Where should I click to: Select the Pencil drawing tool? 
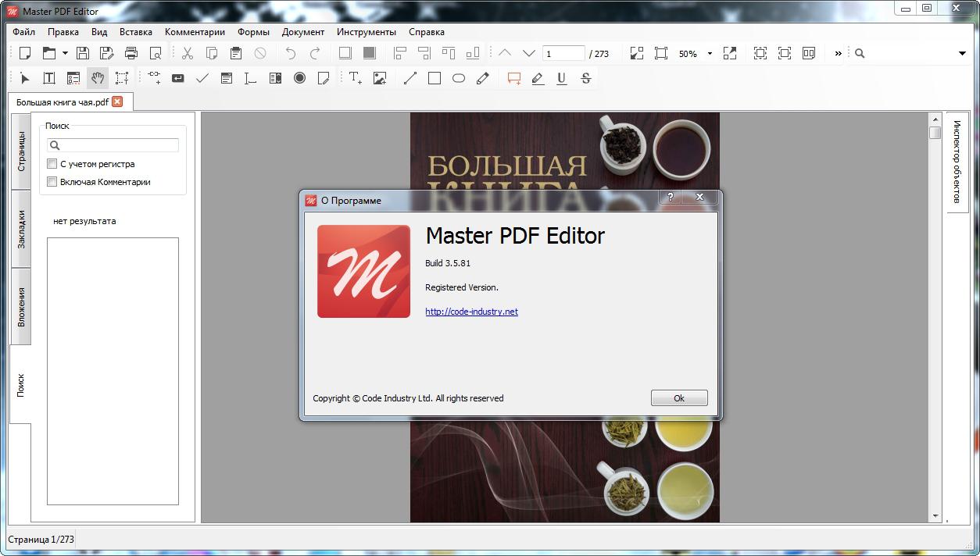(483, 78)
